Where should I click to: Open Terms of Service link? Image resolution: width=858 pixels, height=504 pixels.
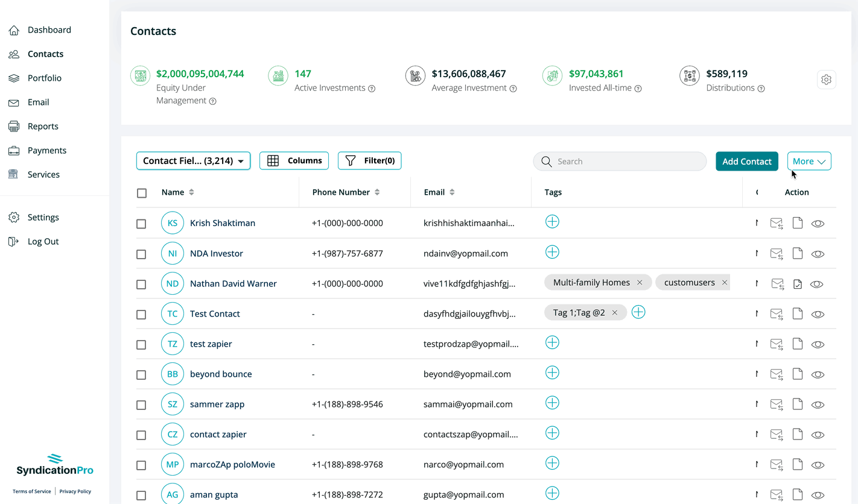click(32, 491)
